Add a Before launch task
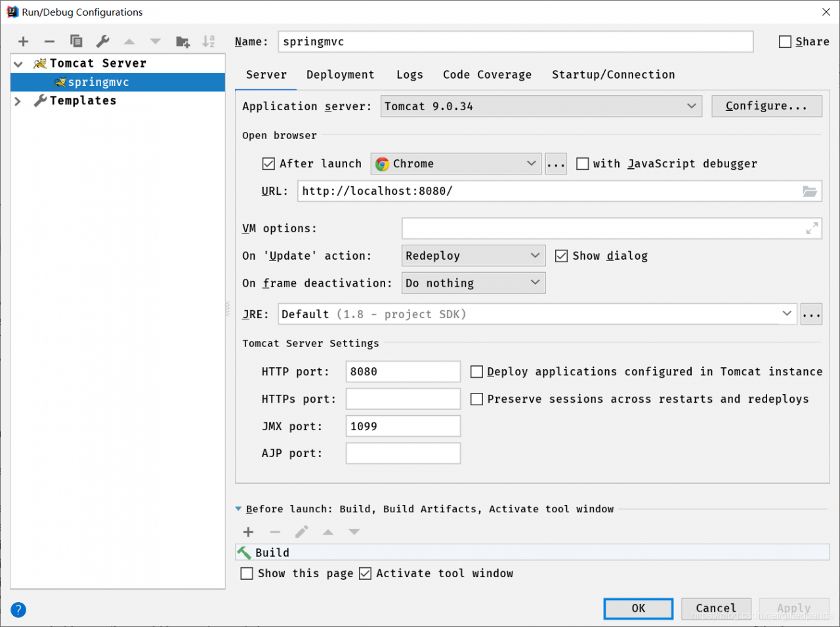Image resolution: width=840 pixels, height=627 pixels. 248,532
